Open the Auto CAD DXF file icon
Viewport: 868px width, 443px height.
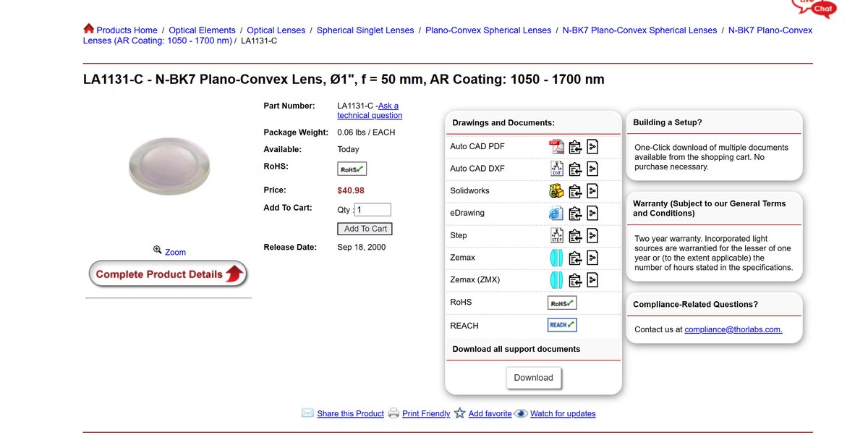(x=557, y=169)
